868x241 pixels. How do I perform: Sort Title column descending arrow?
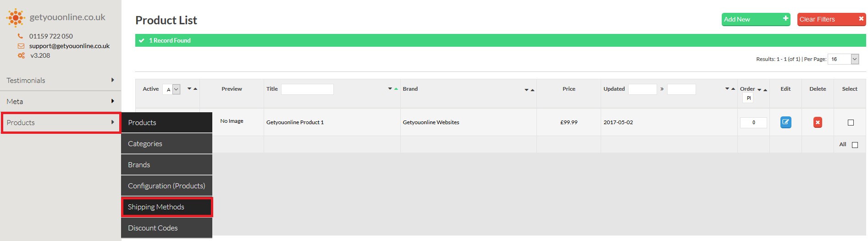pyautogui.click(x=390, y=89)
